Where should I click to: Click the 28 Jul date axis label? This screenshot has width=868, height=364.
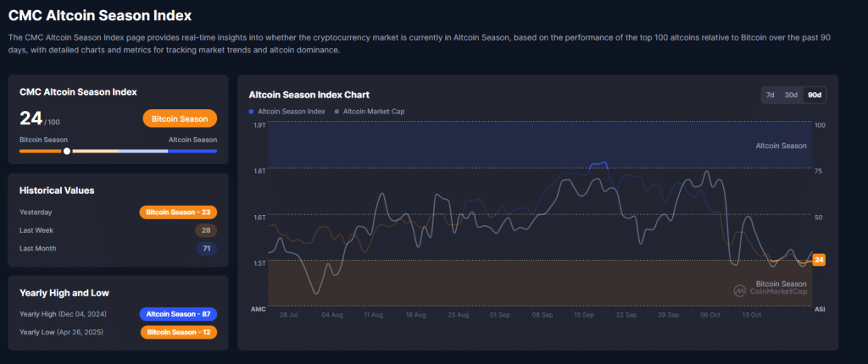[289, 315]
